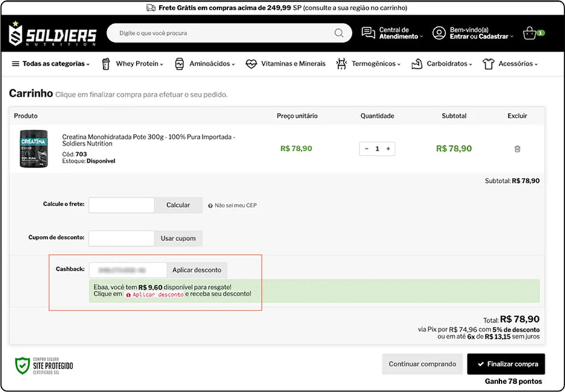Increase quantity with plus button
565x392 pixels.
pyautogui.click(x=388, y=149)
